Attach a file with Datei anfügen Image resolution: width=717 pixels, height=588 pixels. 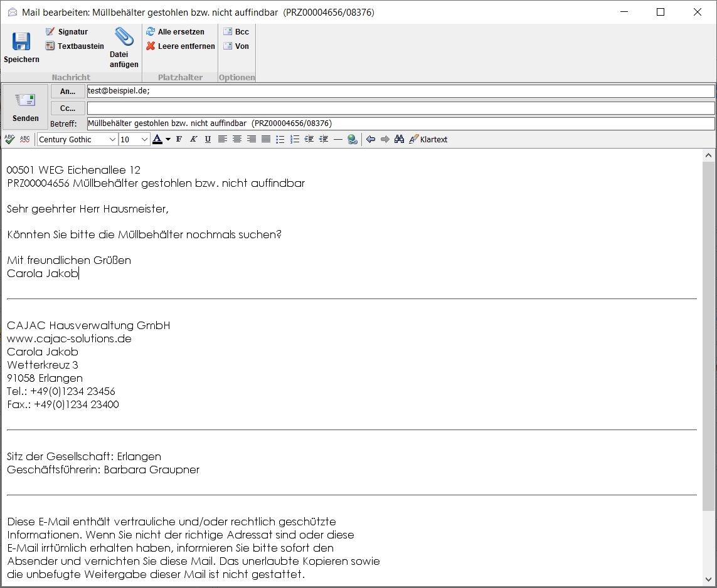pos(124,47)
